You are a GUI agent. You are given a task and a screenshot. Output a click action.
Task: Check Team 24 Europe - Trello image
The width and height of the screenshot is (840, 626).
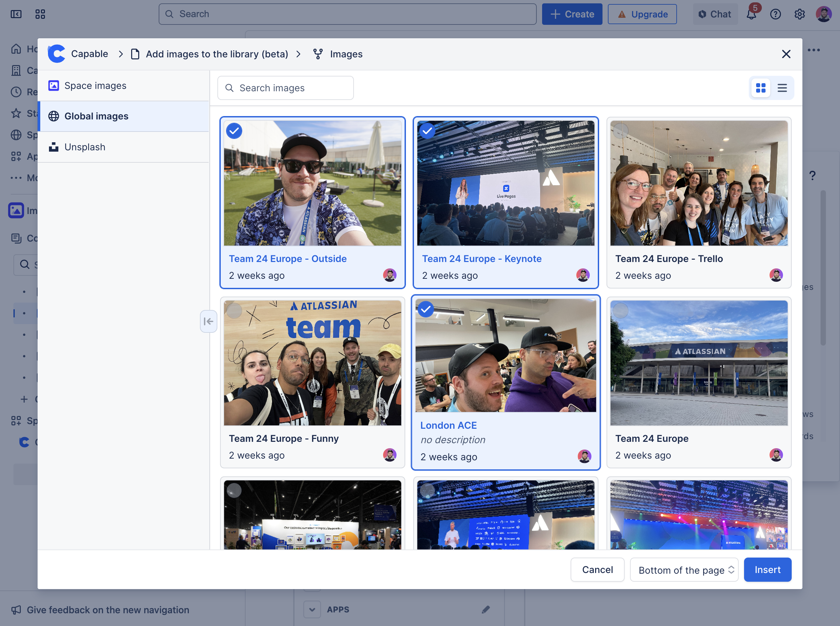(621, 131)
